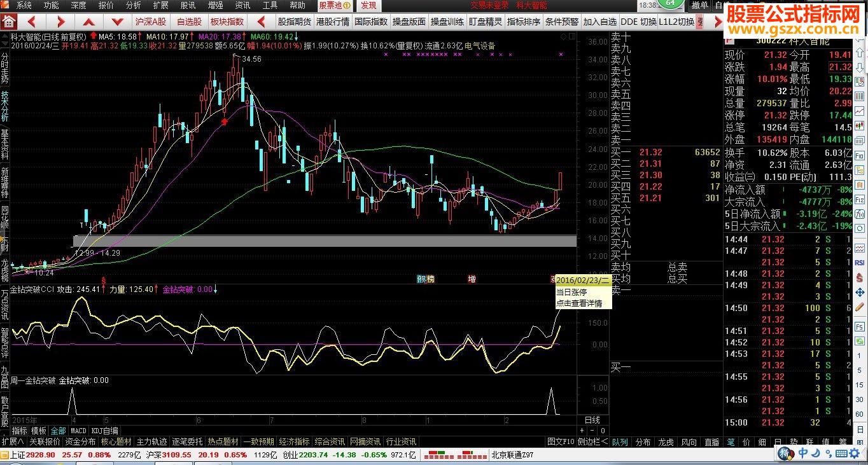Switch to the 发现 tab
Image resolution: width=868 pixels, height=465 pixels.
[368, 5]
